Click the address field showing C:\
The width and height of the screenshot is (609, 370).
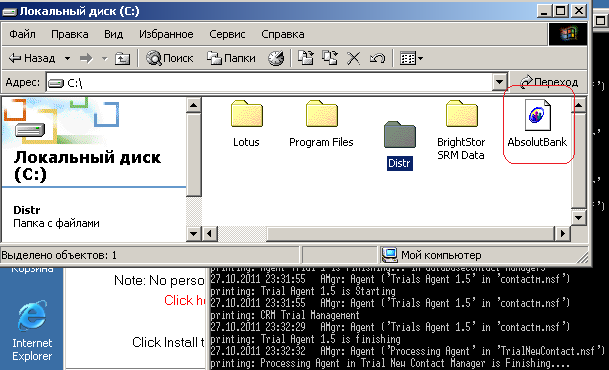point(270,82)
